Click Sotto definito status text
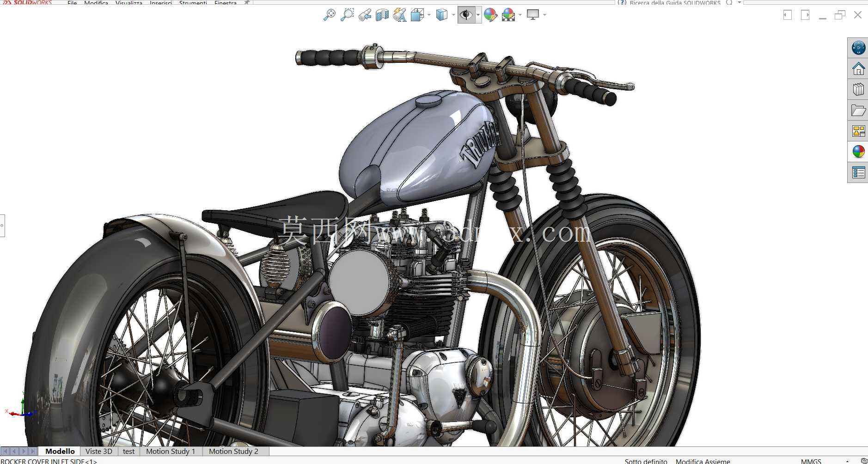 (x=646, y=461)
